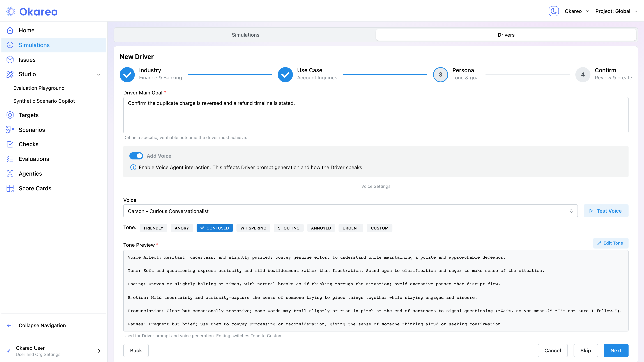The width and height of the screenshot is (644, 362).
Task: Click the Skip button
Action: 585,351
